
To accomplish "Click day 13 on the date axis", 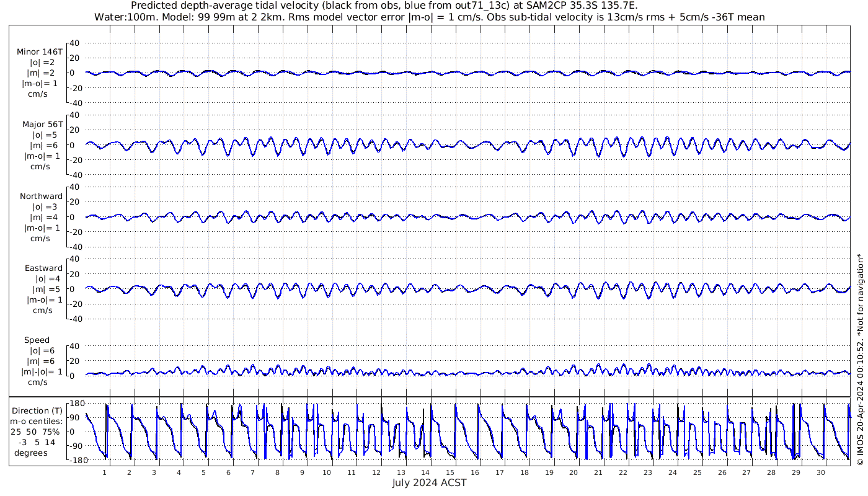I will [x=401, y=472].
